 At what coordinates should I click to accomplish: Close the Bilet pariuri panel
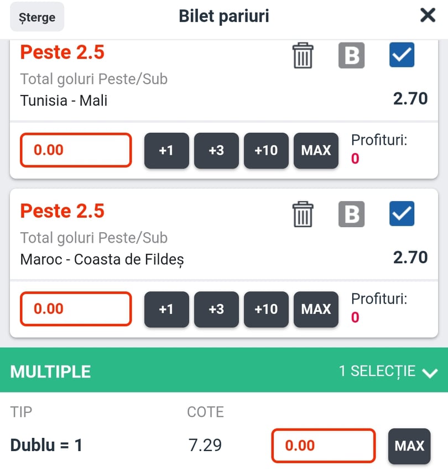coord(428,15)
